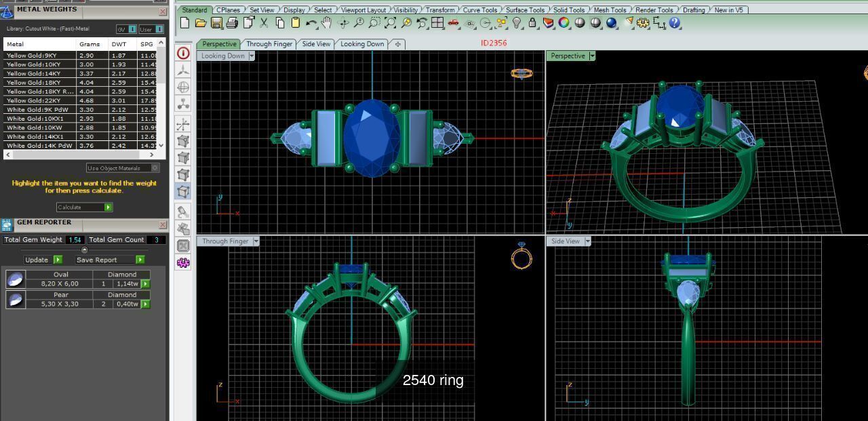Viewport: 868px width, 421px height.
Task: Click the Calculate button
Action: point(84,207)
